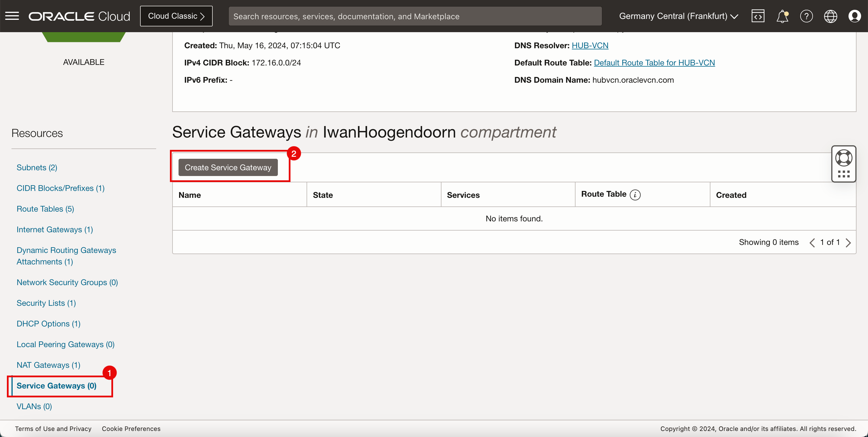
Task: Click Default Route Table for HUB-VCN link
Action: tap(654, 62)
